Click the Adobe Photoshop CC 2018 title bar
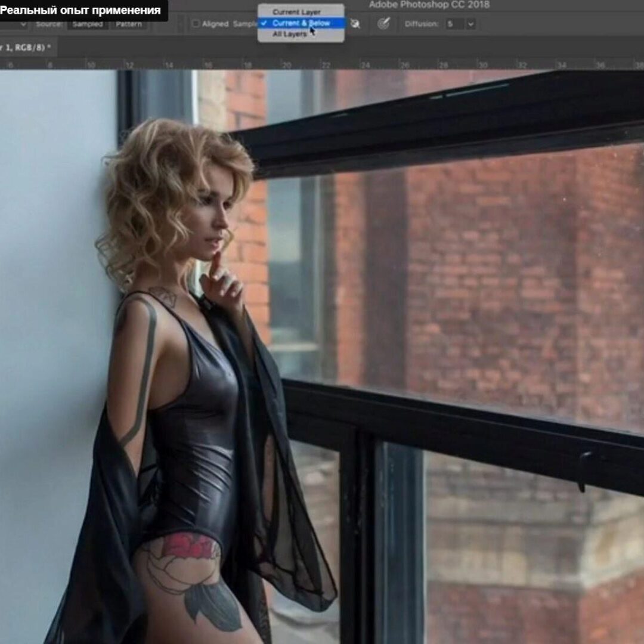Screen dimensions: 644x644 (429, 5)
